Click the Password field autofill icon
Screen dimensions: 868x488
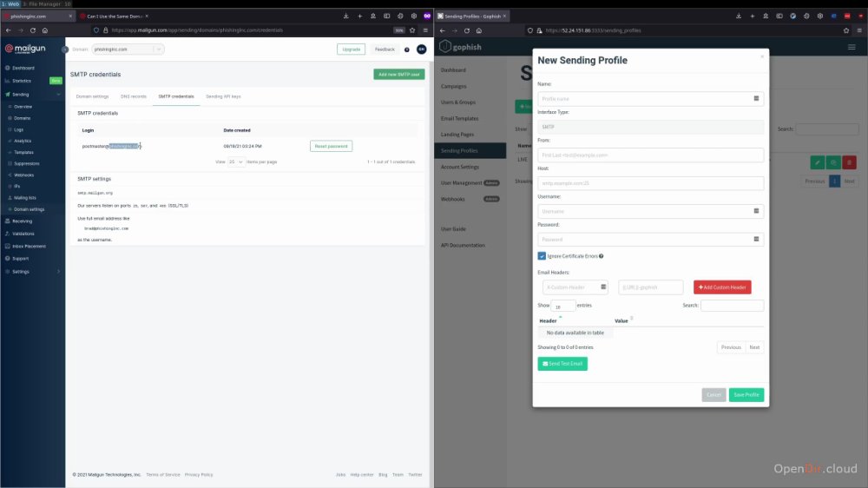pos(756,240)
